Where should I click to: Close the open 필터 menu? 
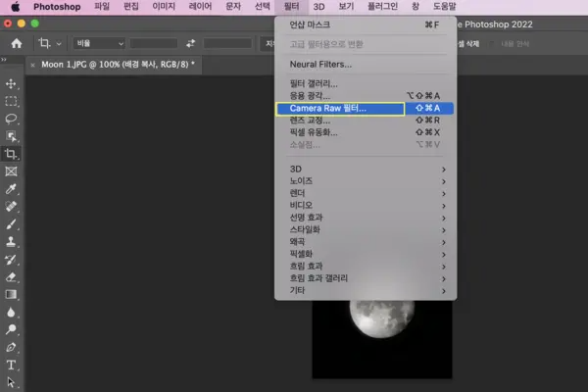coord(291,7)
